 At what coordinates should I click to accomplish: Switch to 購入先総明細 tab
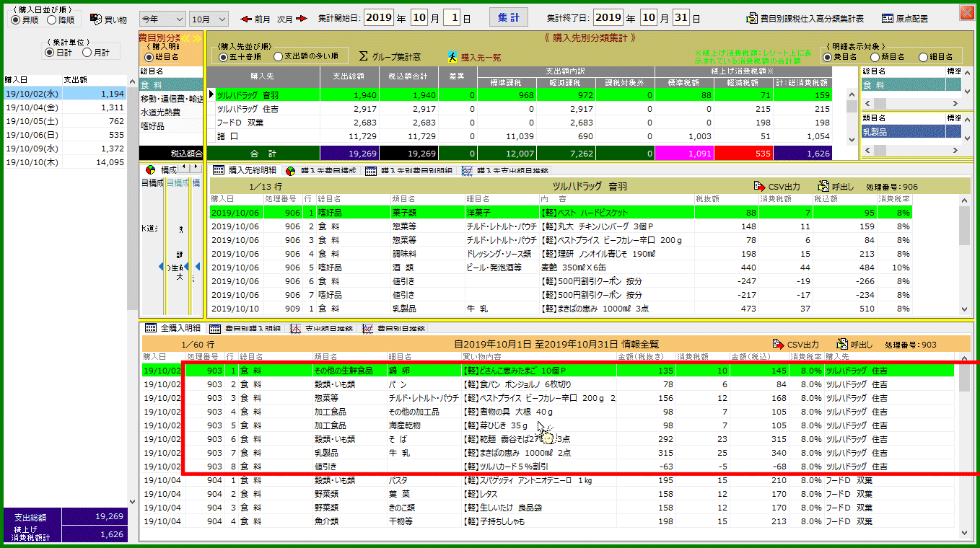244,171
